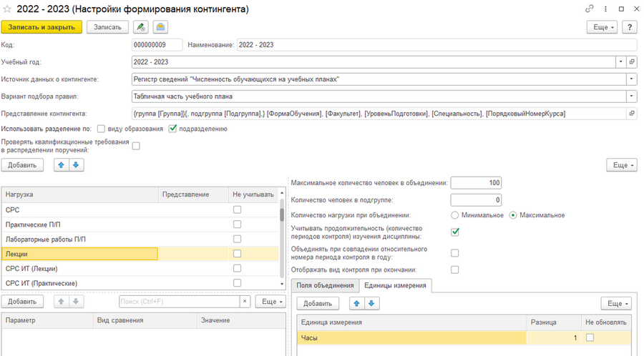
Task: Click Добавить in Единицы измерения tab
Action: 318,304
